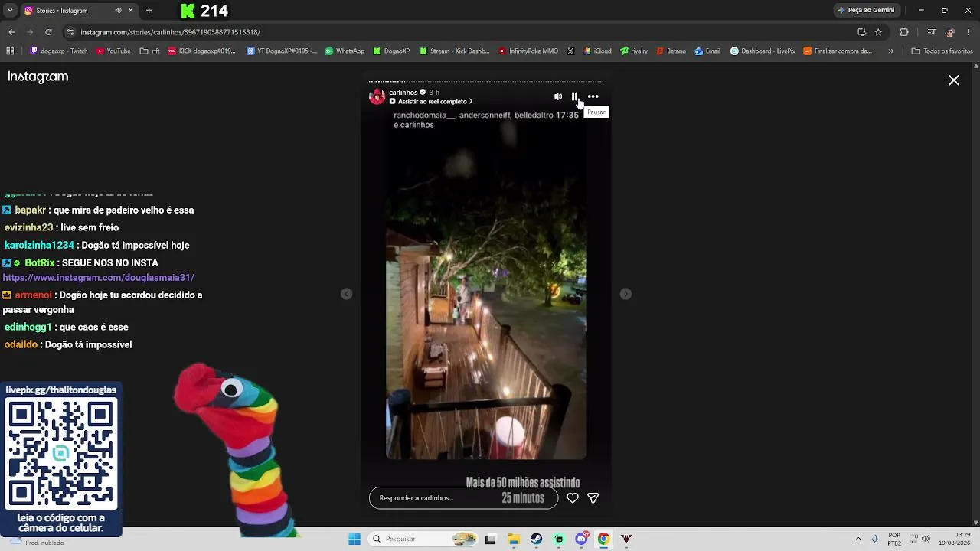The width and height of the screenshot is (980, 551).
Task: Open the media controls toolbar icon
Action: click(931, 32)
